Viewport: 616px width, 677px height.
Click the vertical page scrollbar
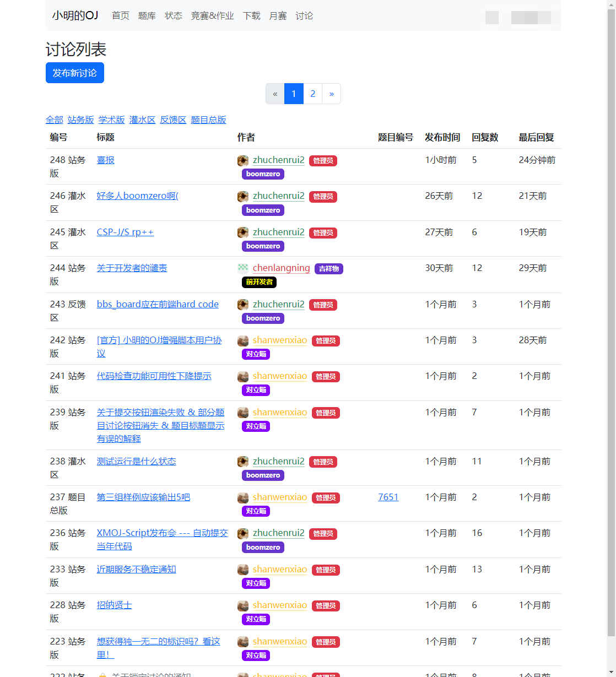coord(611,331)
